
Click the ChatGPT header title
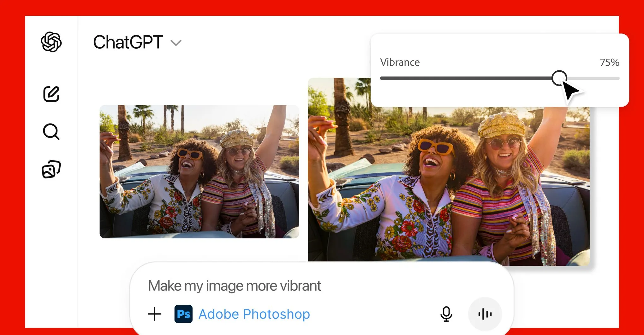click(128, 42)
